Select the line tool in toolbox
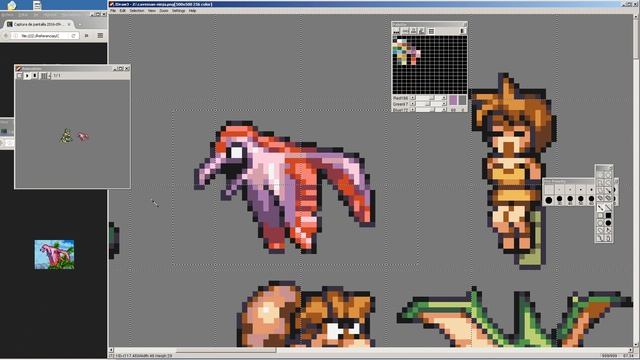640x360 pixels. click(608, 208)
